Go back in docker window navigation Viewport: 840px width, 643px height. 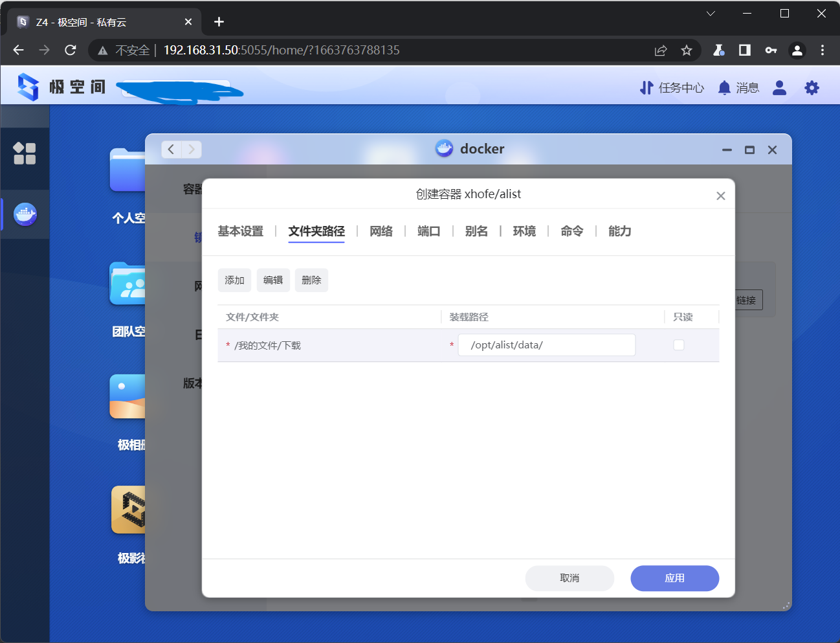[x=171, y=150]
